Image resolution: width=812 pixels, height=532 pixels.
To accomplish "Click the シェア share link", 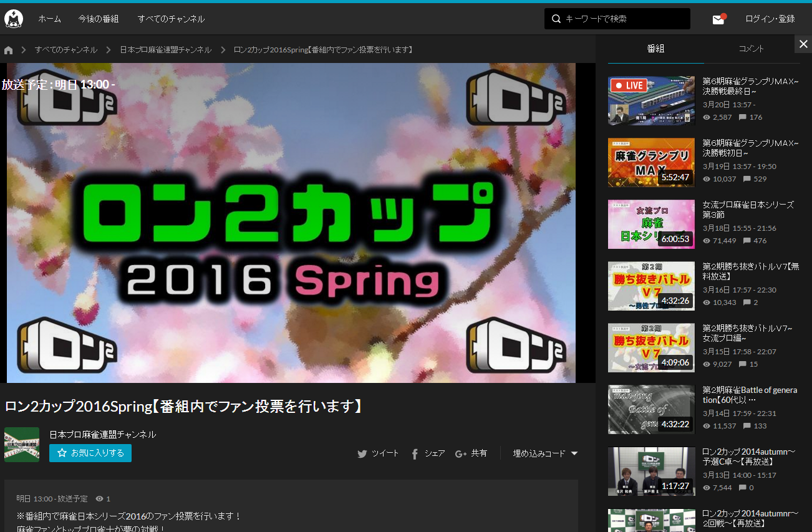I will coord(428,453).
